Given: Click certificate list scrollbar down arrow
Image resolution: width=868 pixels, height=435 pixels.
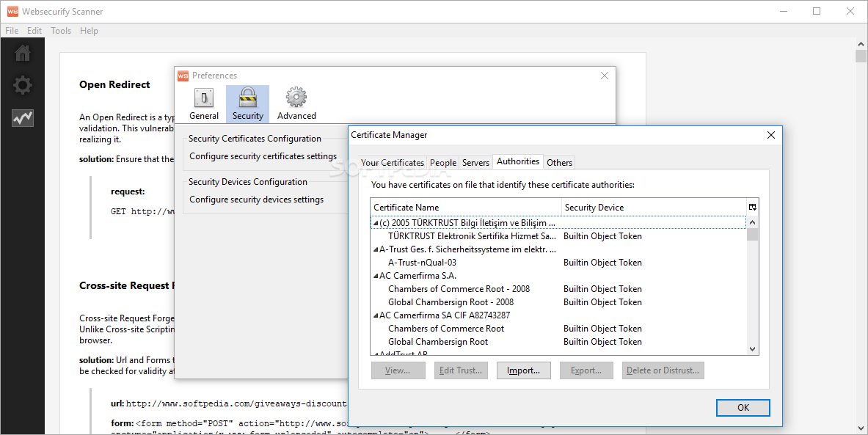Looking at the screenshot, I should coord(752,348).
